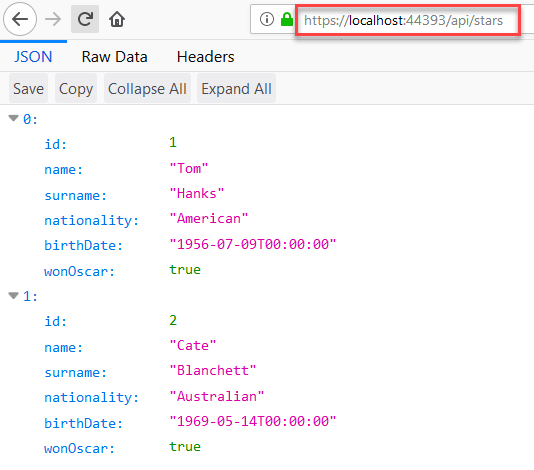Click the green padlock security icon

click(287, 19)
